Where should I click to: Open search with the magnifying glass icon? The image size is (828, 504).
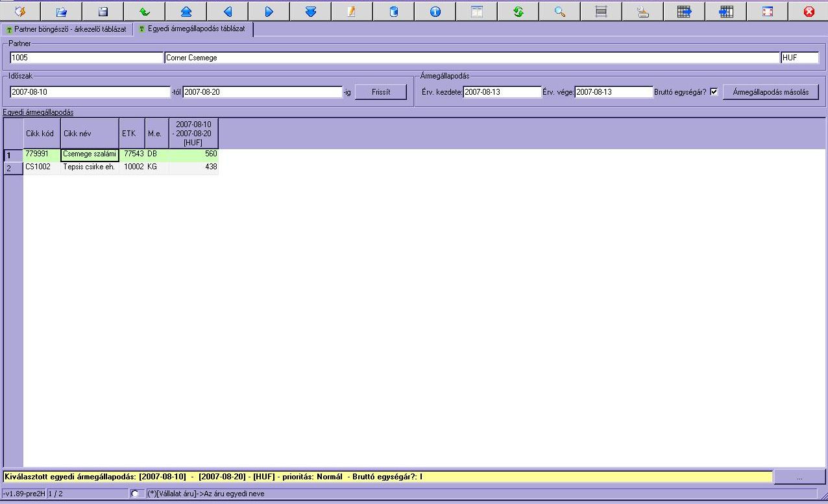point(559,12)
